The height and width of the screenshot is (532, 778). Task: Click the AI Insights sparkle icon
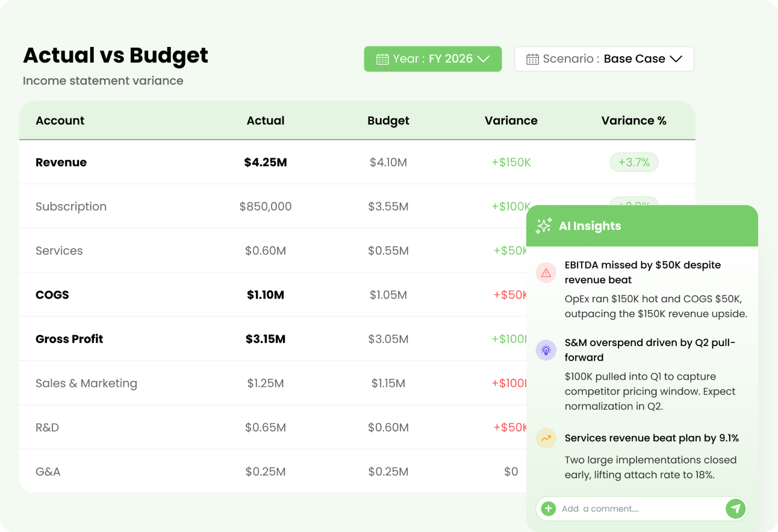(544, 226)
